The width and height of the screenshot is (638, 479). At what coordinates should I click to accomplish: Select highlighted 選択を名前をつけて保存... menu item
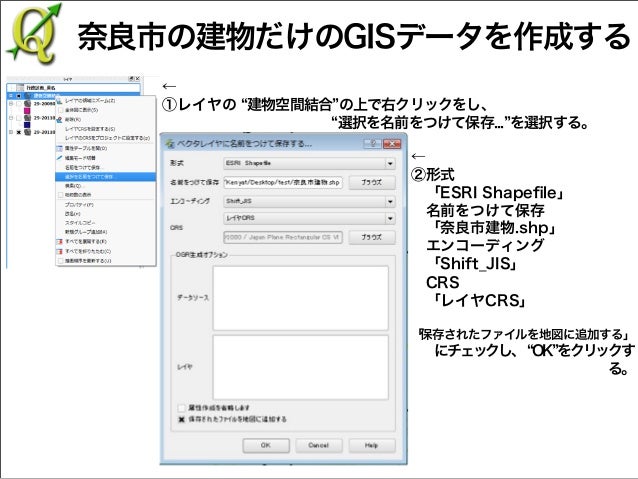pos(106,177)
